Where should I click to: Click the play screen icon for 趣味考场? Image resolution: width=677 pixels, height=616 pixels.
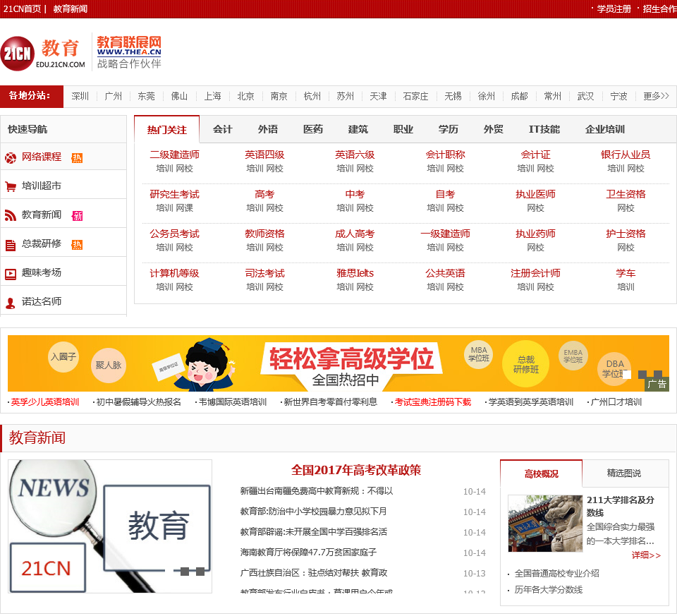pyautogui.click(x=11, y=274)
